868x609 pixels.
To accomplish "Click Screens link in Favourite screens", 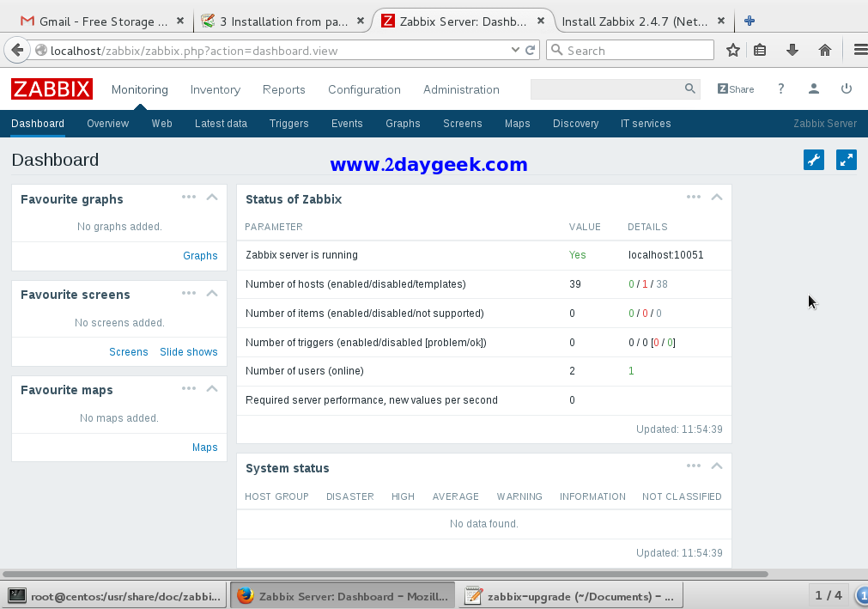I will tap(129, 352).
